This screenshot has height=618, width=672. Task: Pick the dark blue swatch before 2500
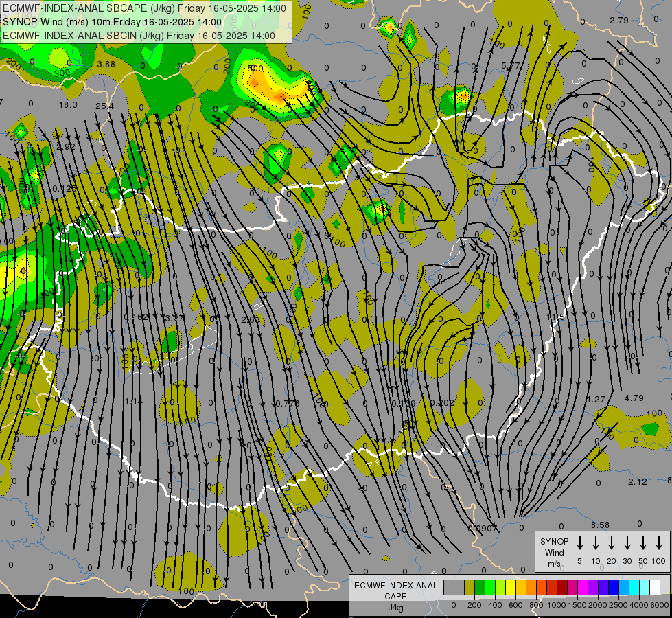pyautogui.click(x=614, y=588)
